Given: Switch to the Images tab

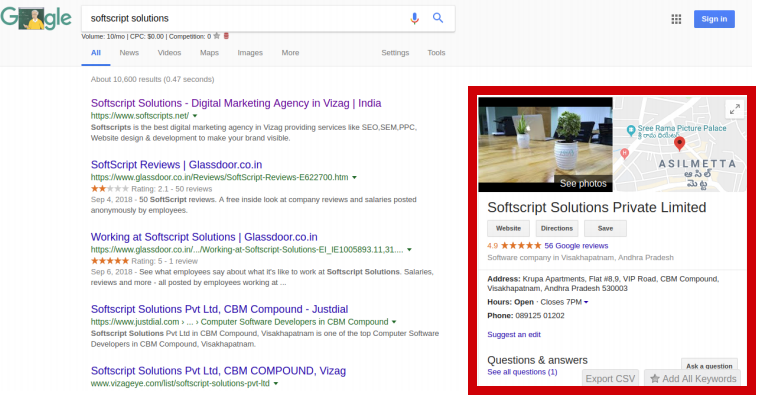Looking at the screenshot, I should [x=250, y=52].
